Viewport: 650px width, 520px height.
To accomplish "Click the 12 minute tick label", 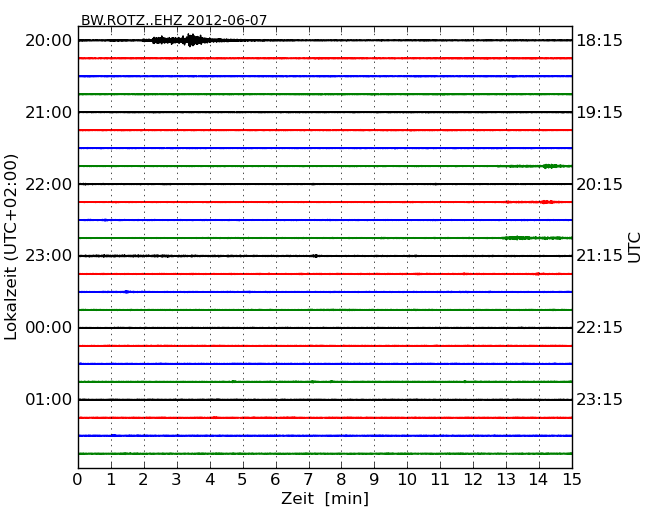I will pos(473,480).
